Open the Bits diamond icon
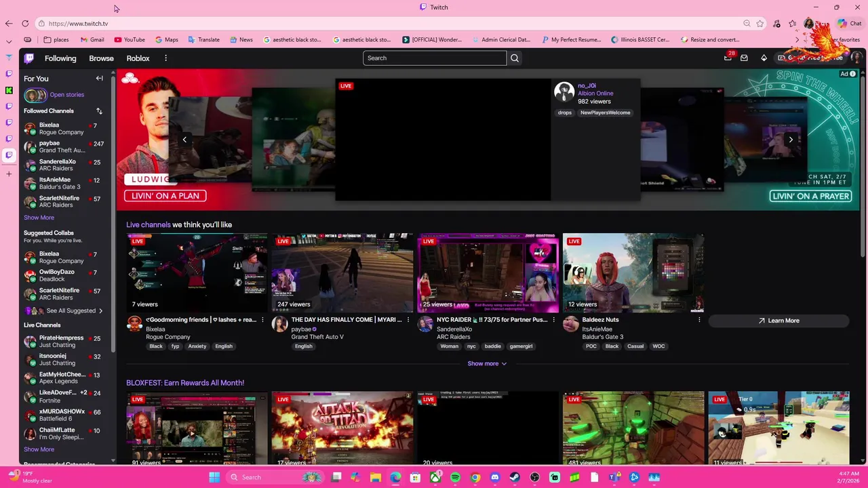Image resolution: width=868 pixels, height=488 pixels. tap(764, 58)
